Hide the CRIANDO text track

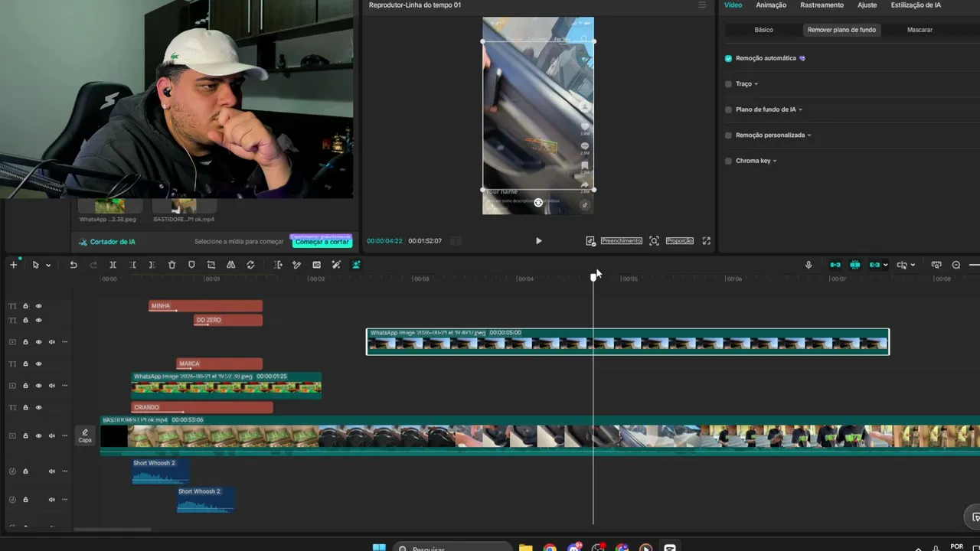pos(38,408)
